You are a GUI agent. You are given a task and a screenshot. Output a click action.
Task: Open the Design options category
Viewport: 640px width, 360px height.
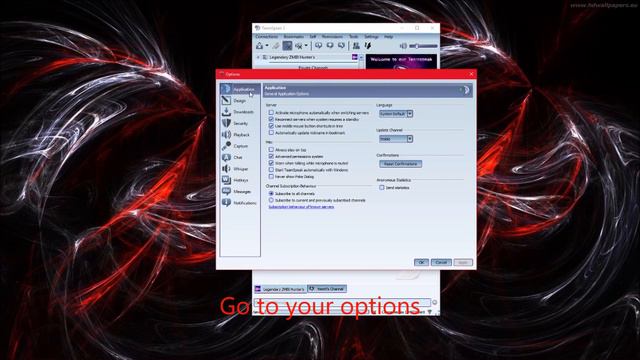tap(240, 100)
